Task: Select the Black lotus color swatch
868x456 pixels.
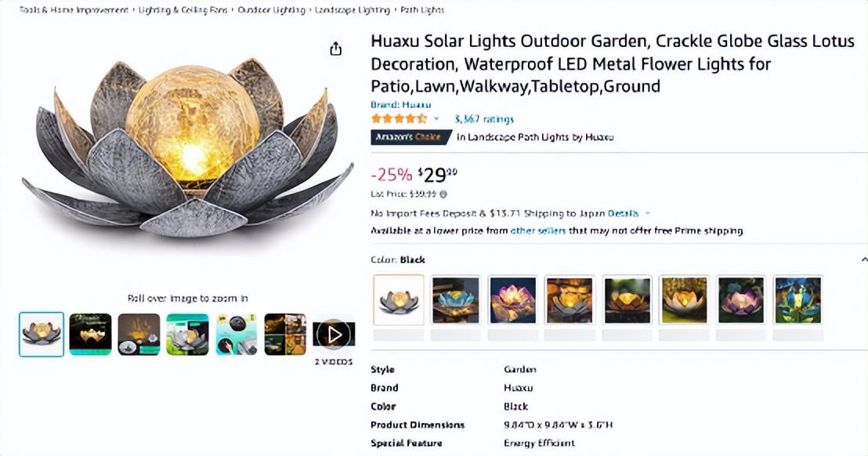Action: [399, 299]
